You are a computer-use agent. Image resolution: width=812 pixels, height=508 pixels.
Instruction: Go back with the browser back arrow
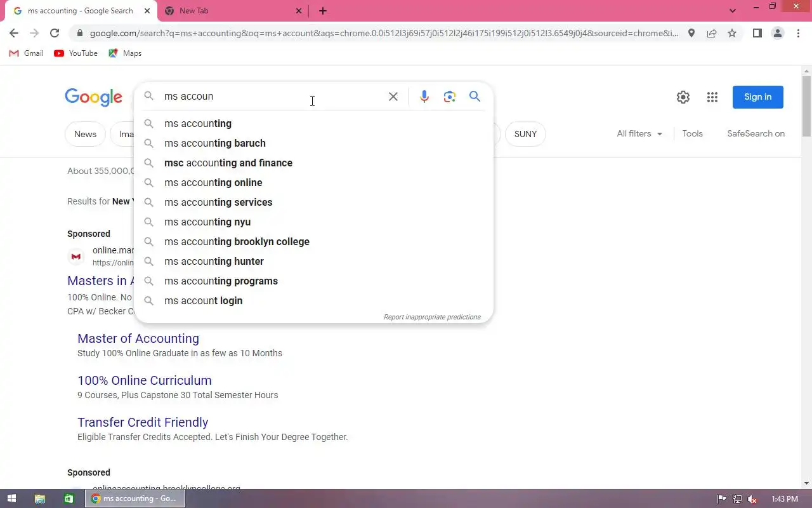pos(14,33)
